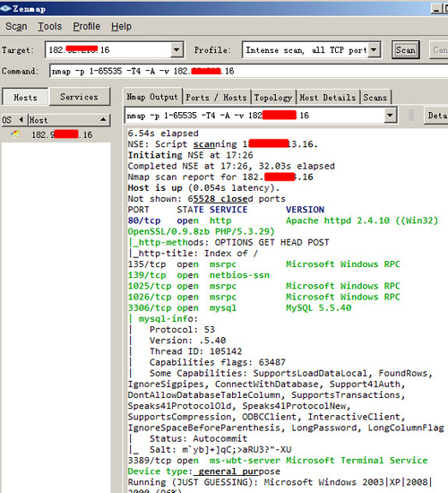Open the Scans tab
This screenshot has height=493, width=448.
[375, 98]
